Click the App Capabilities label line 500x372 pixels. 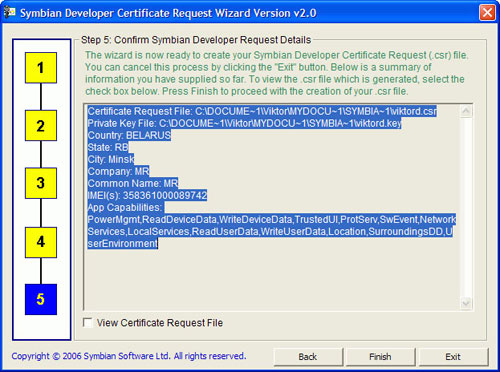pos(125,207)
